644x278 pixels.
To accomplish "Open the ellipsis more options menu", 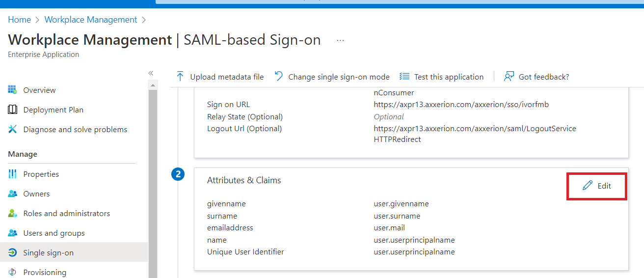I will click(340, 40).
